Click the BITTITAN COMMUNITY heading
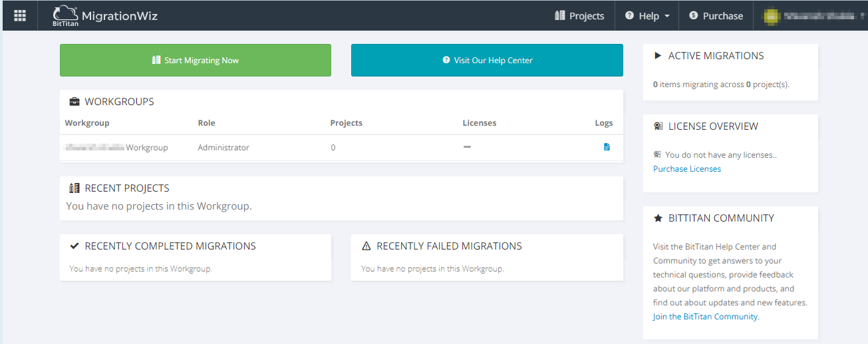The height and width of the screenshot is (344, 868). (x=722, y=218)
